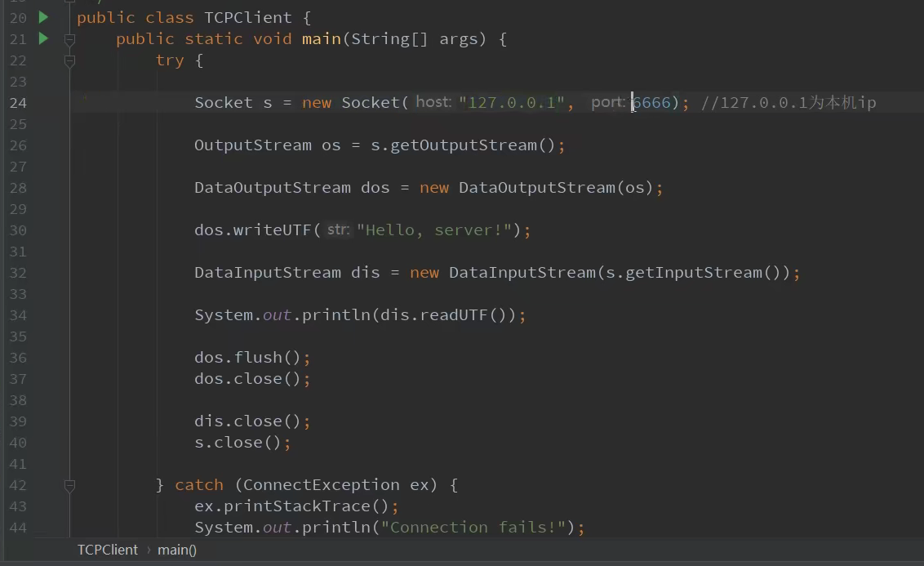Viewport: 924px width, 566px height.
Task: Click line number 30 in gutter
Action: (x=18, y=230)
